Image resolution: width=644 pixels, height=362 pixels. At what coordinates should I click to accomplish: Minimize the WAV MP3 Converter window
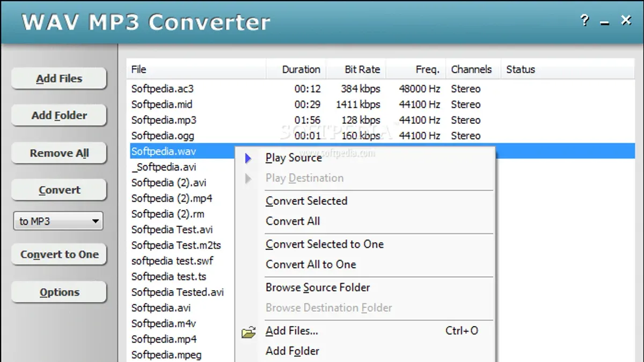(605, 24)
